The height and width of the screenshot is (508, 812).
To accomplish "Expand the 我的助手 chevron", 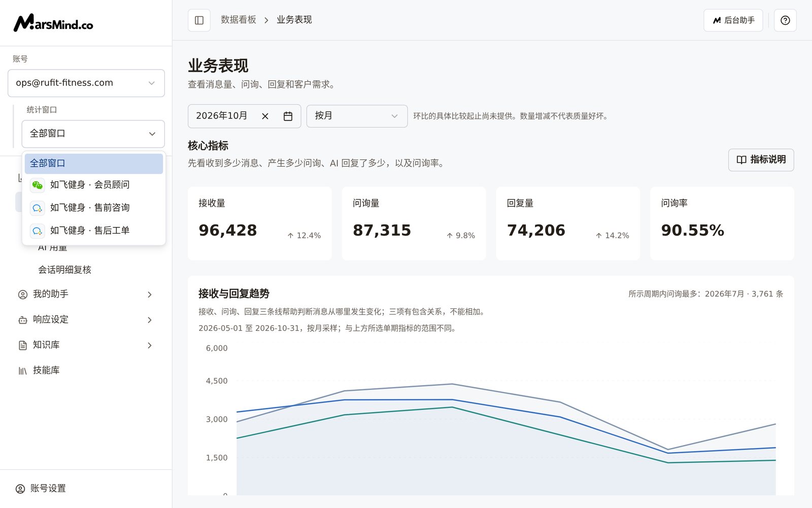I will (x=150, y=295).
